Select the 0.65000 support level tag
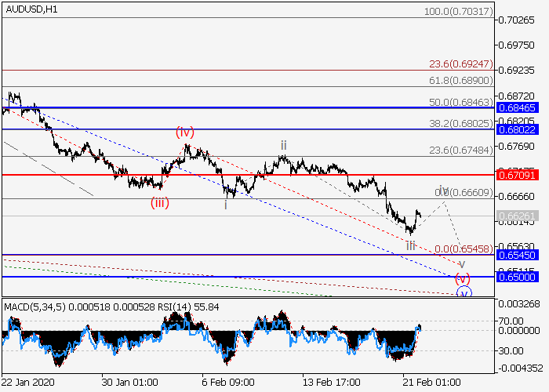 tap(518, 277)
